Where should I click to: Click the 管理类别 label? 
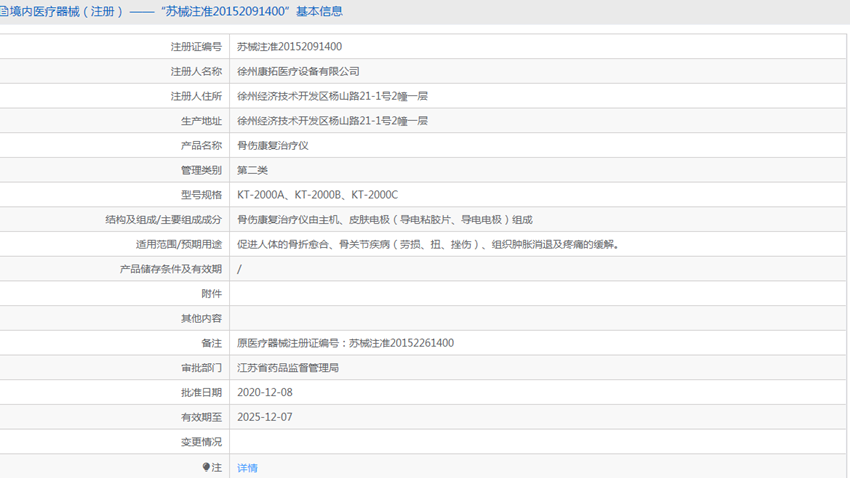(x=201, y=170)
